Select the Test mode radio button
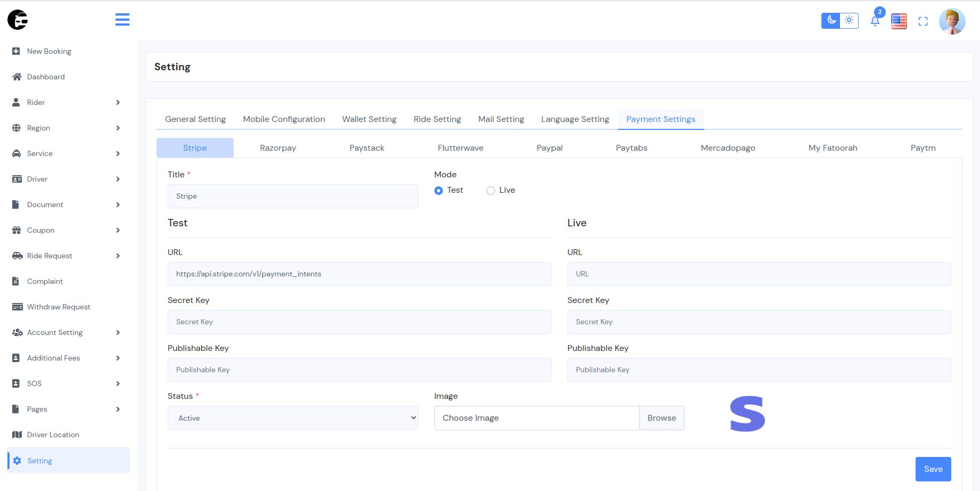 [439, 191]
